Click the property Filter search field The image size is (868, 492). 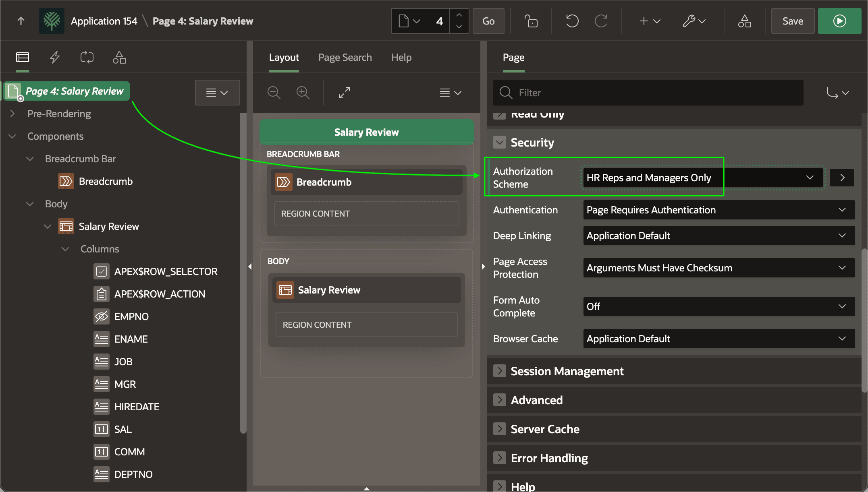648,93
